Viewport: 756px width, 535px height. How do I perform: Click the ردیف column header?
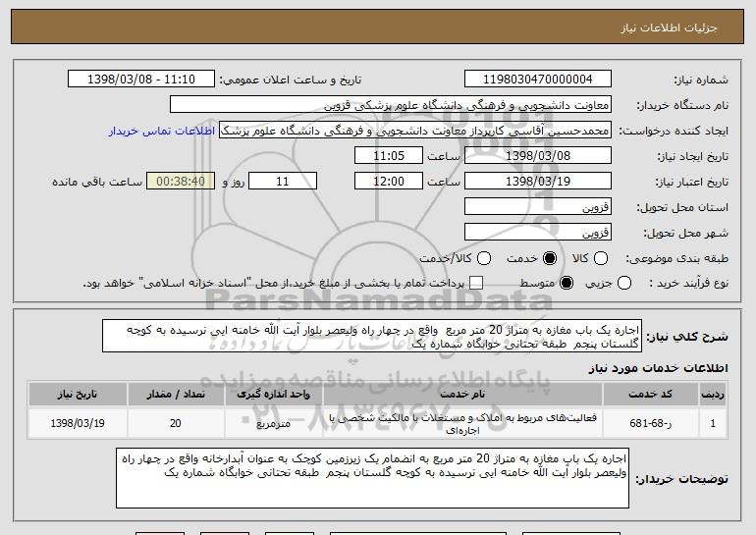pyautogui.click(x=713, y=395)
